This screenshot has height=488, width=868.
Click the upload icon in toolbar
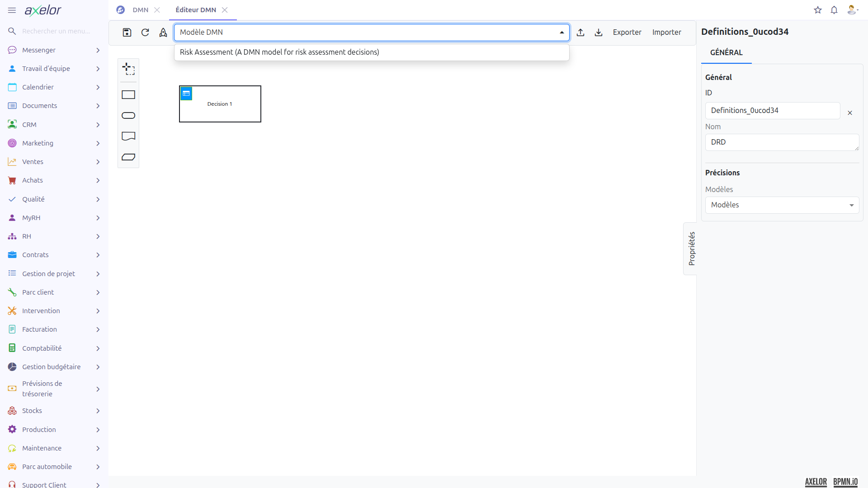coord(580,33)
